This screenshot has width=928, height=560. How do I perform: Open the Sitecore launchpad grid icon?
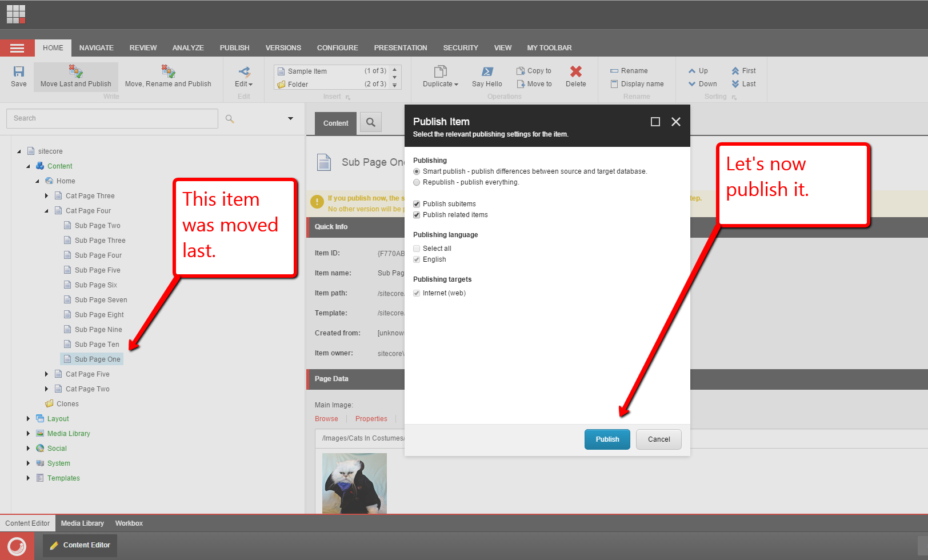pyautogui.click(x=16, y=14)
